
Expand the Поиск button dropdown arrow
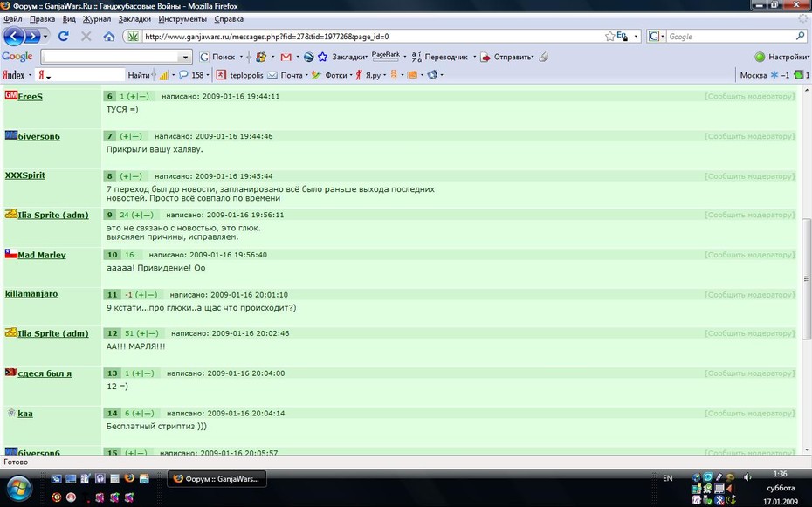tap(241, 57)
